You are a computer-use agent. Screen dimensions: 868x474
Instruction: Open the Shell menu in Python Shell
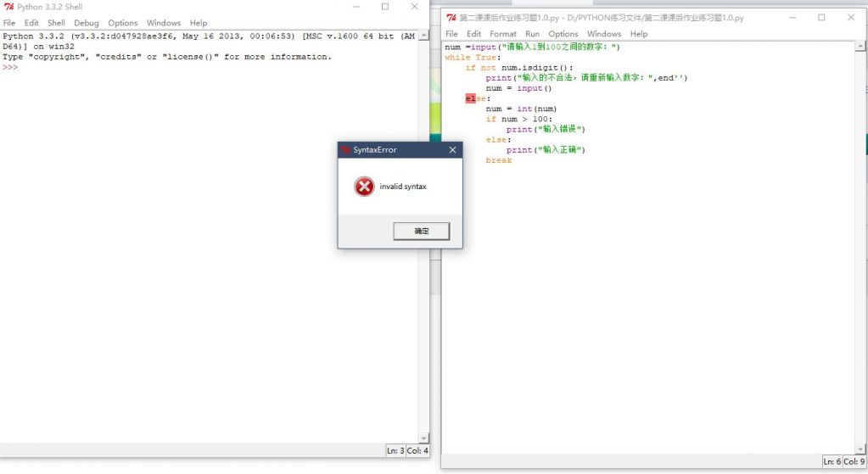click(56, 23)
